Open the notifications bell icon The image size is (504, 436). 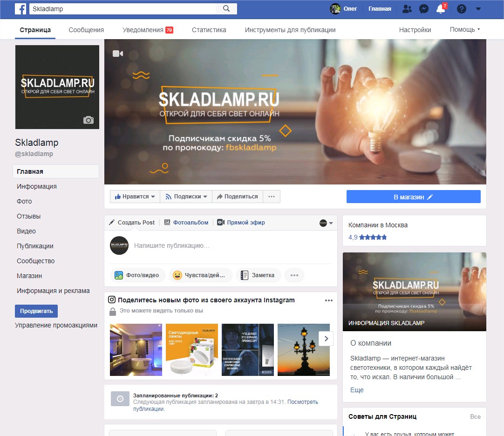441,9
